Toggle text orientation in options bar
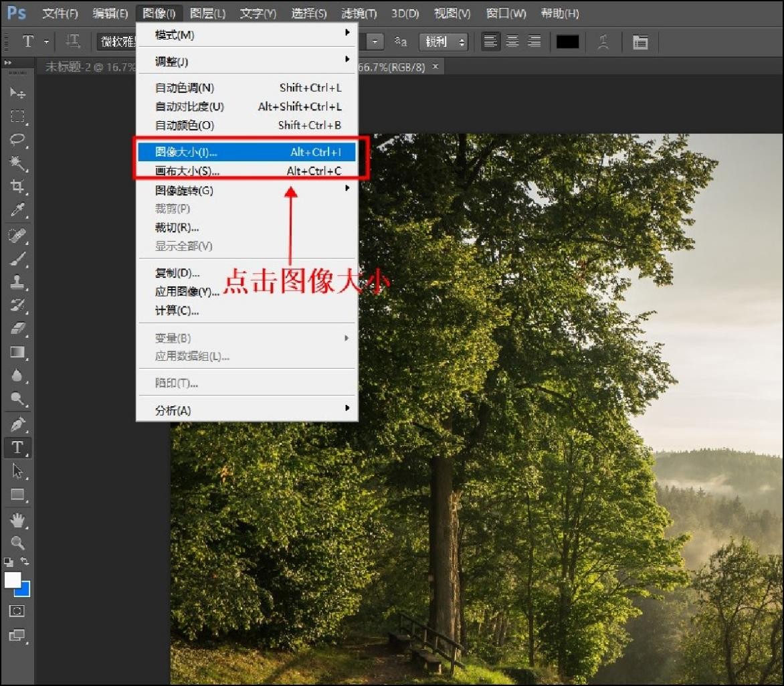This screenshot has height=686, width=784. point(73,41)
